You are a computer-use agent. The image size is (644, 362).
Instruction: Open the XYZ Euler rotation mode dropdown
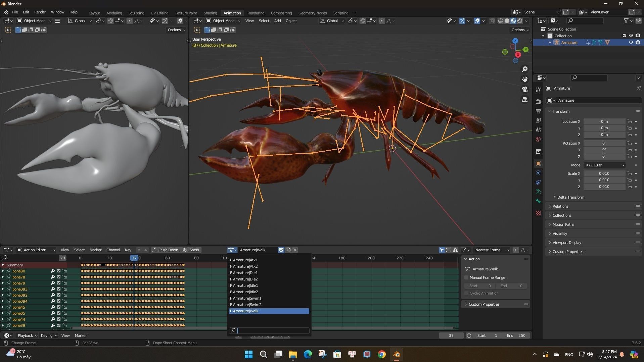coord(605,165)
